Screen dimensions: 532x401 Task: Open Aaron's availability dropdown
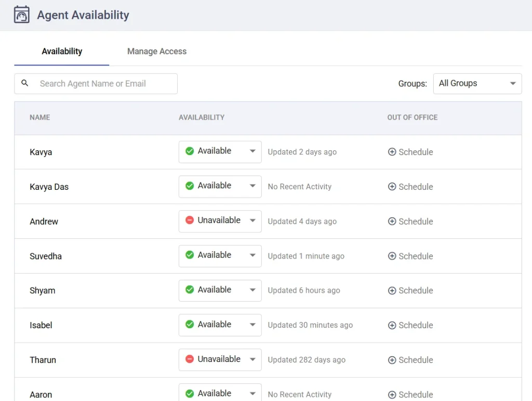(220, 393)
